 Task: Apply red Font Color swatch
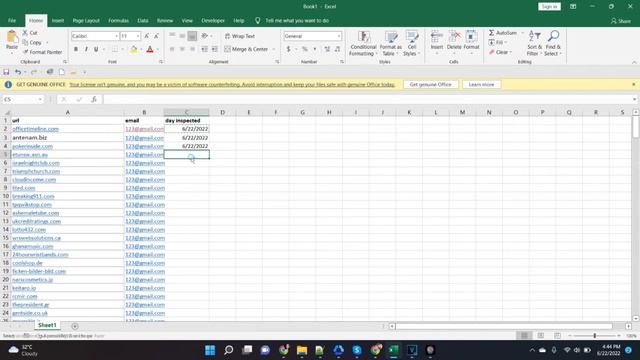tap(150, 49)
